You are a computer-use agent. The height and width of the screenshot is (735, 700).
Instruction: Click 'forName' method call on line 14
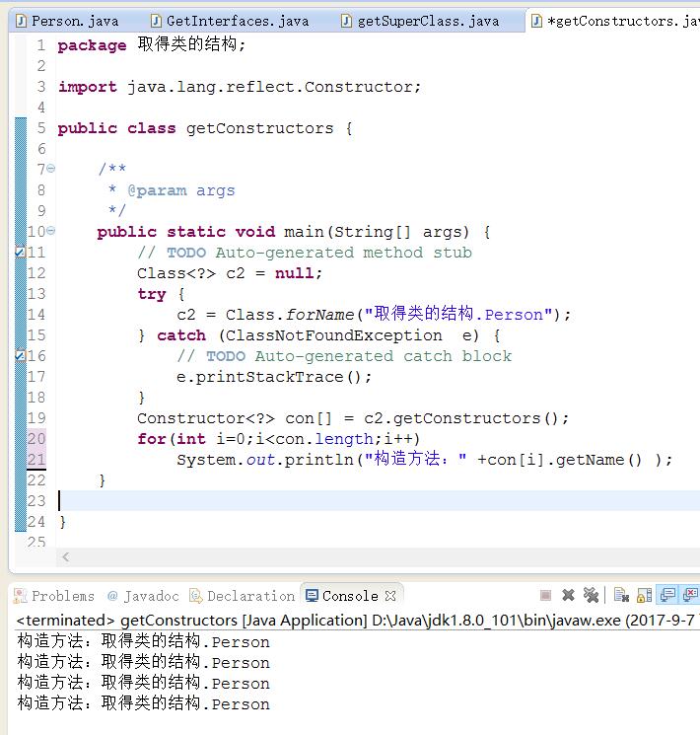tap(320, 315)
